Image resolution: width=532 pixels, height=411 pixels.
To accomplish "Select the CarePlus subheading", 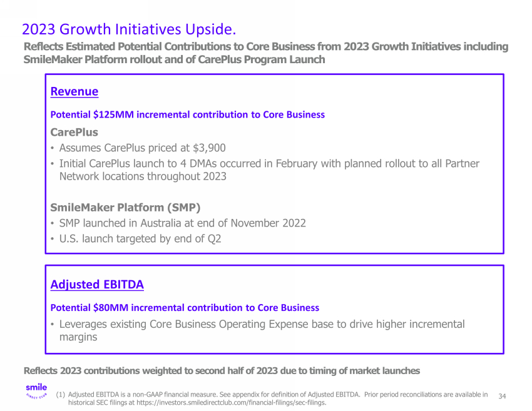I will coord(74,132).
